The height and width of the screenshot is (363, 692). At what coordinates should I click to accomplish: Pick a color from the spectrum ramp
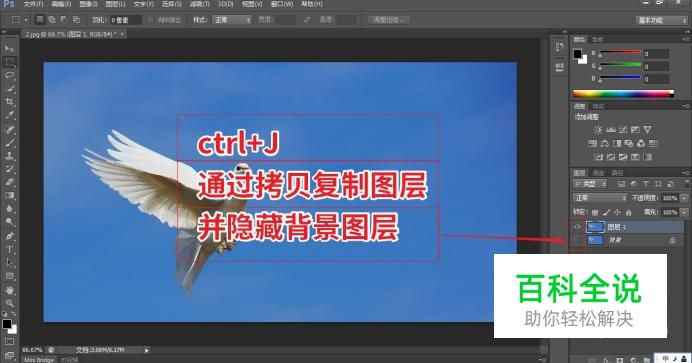click(623, 94)
